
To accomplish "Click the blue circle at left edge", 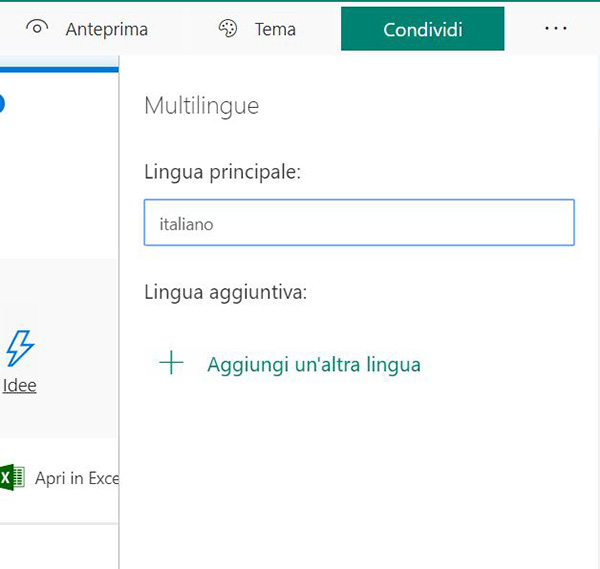I will 1,104.
